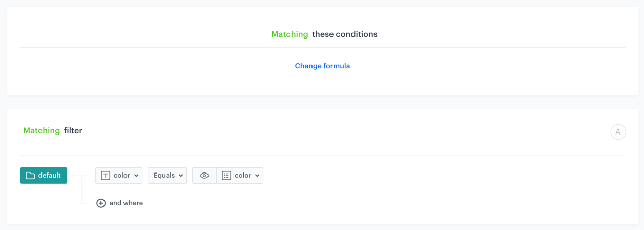The width and height of the screenshot is (644, 230).
Task: Select the color value text after eye
Action: click(x=243, y=176)
